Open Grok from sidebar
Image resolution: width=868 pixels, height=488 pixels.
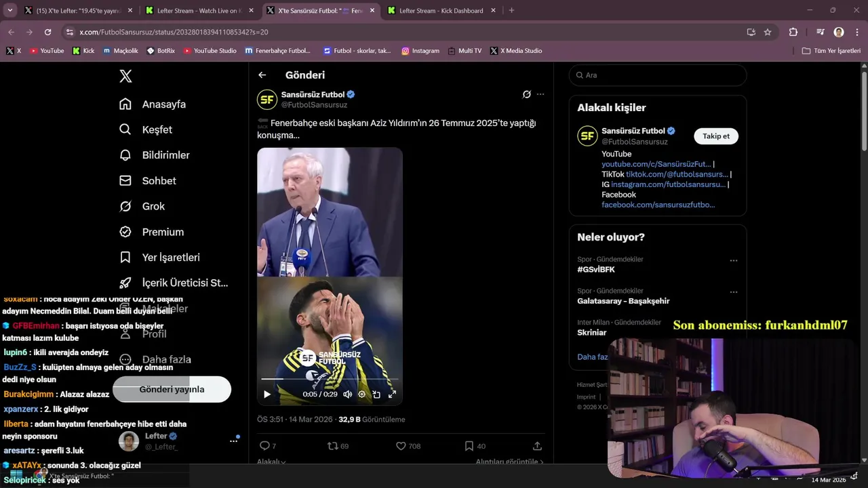point(142,206)
